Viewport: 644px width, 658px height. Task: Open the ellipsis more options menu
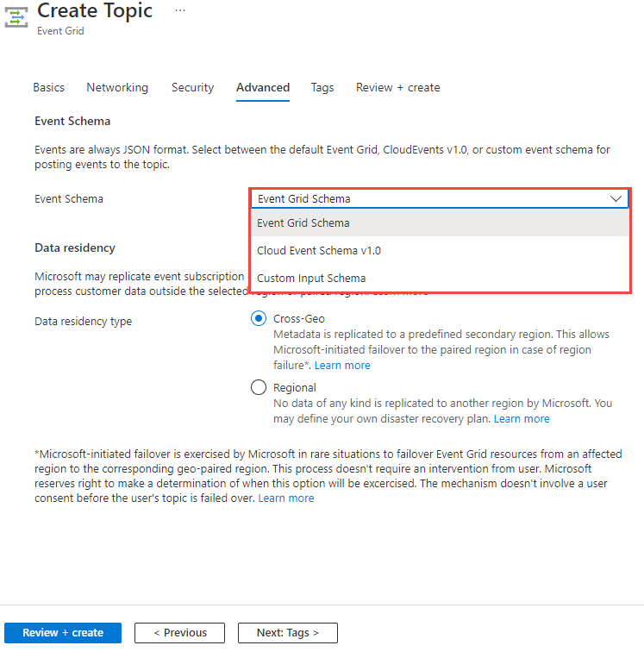[x=180, y=10]
